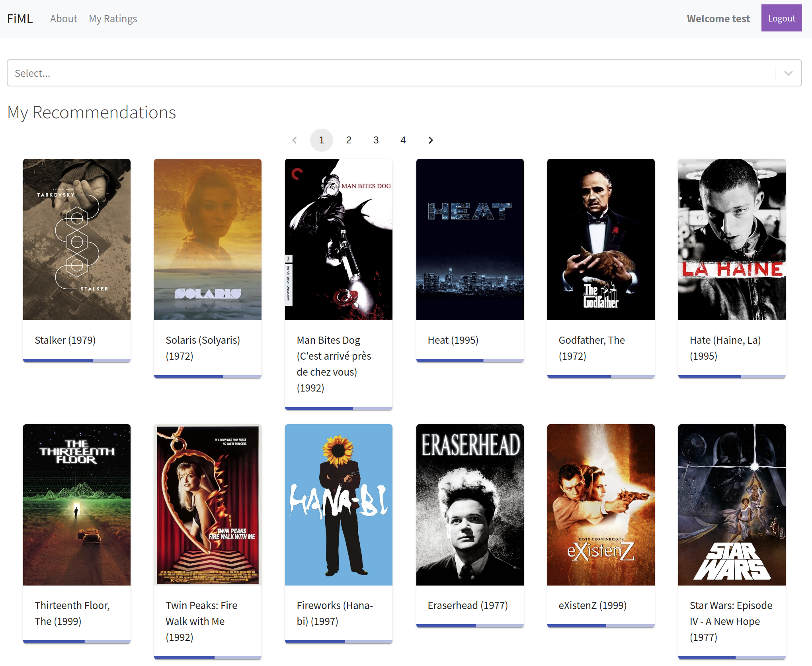Open the eXistenZ poster thumbnail

pos(601,505)
